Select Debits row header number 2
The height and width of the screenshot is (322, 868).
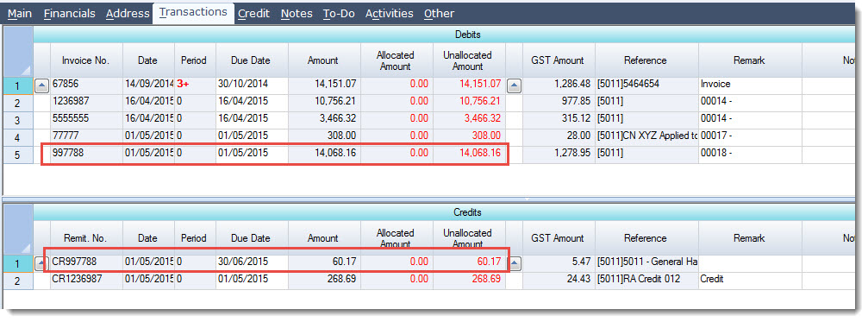(x=18, y=103)
